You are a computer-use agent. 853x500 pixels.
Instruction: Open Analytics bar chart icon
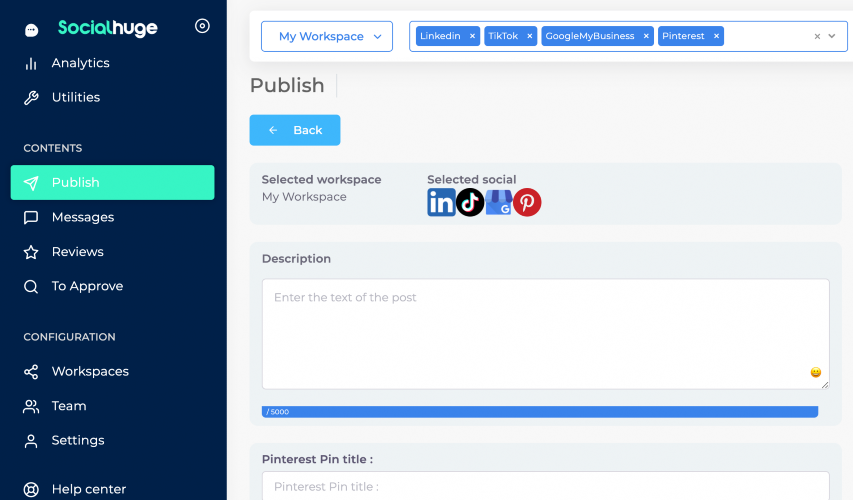(x=31, y=64)
